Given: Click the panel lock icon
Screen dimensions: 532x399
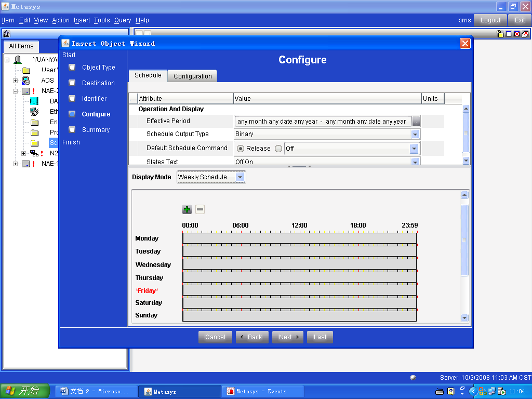Looking at the screenshot, I should [x=500, y=34].
